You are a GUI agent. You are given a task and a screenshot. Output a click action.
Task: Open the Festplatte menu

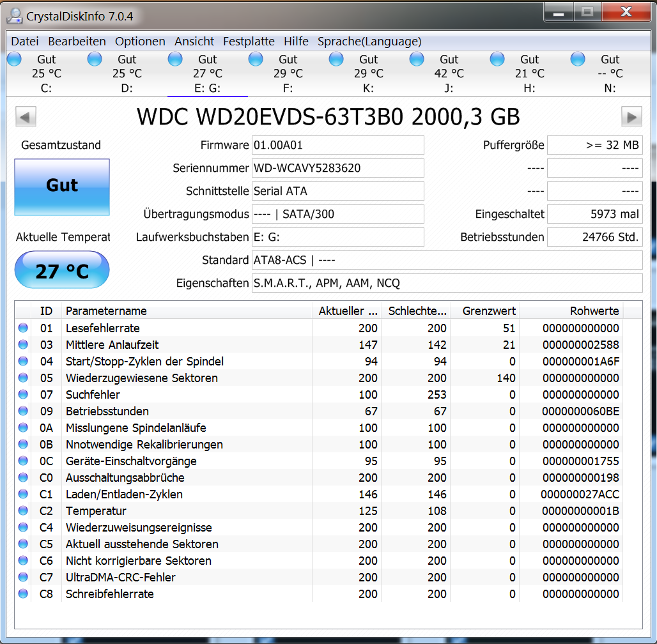[249, 42]
